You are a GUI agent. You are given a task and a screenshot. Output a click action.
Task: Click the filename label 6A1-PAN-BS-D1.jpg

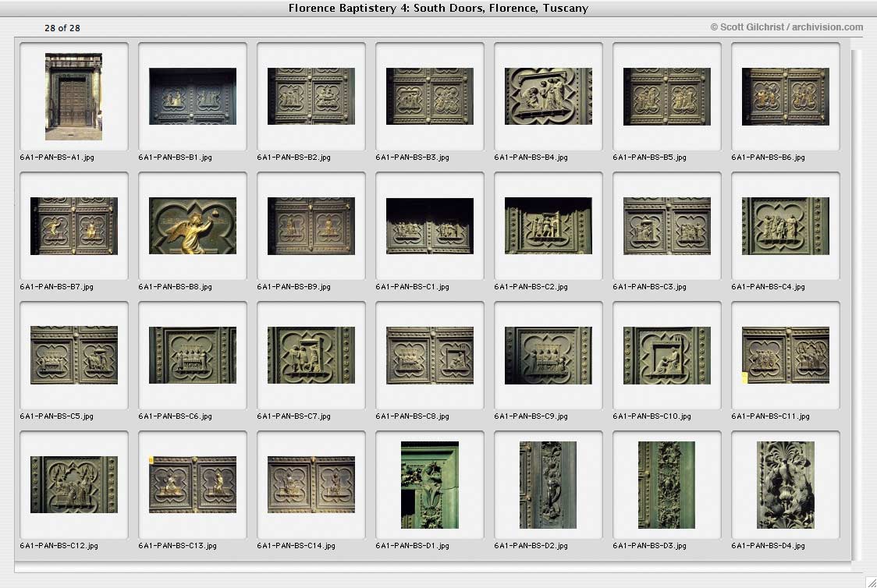(412, 546)
